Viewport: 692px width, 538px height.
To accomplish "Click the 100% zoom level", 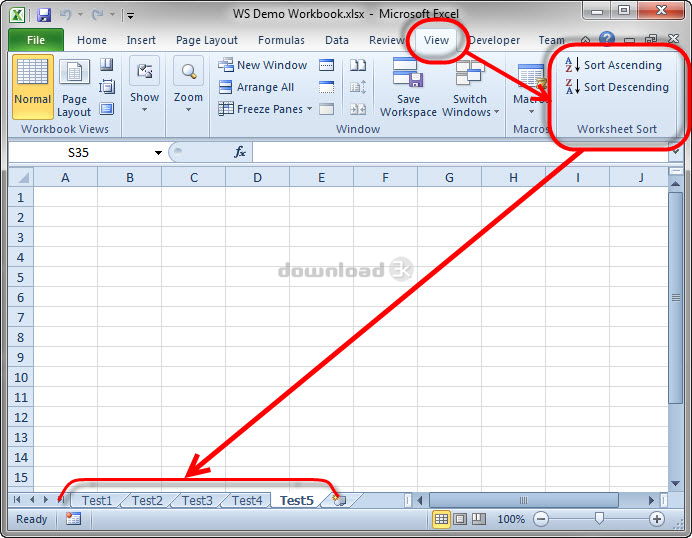I will [511, 519].
